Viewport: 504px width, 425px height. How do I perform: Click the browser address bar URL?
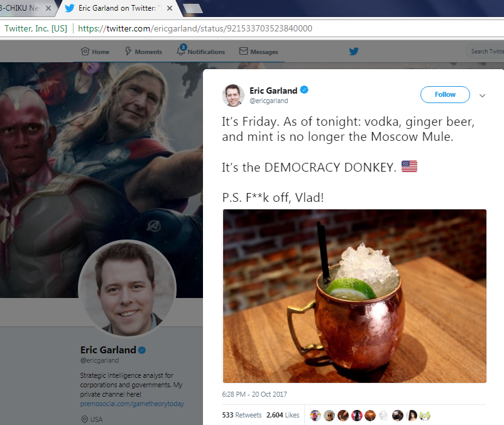click(x=195, y=29)
